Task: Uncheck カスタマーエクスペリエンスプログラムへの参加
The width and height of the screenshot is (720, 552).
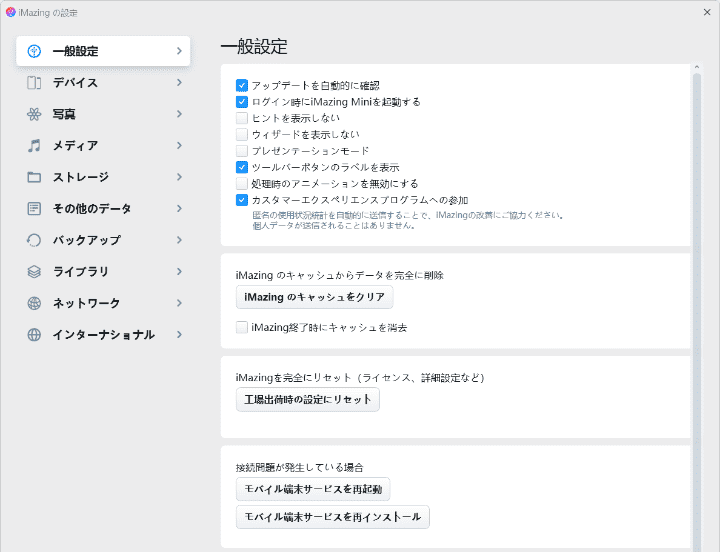Action: click(x=242, y=200)
